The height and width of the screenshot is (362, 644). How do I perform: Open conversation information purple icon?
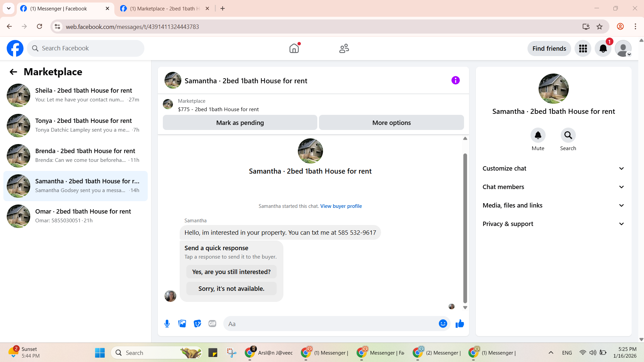pyautogui.click(x=456, y=80)
